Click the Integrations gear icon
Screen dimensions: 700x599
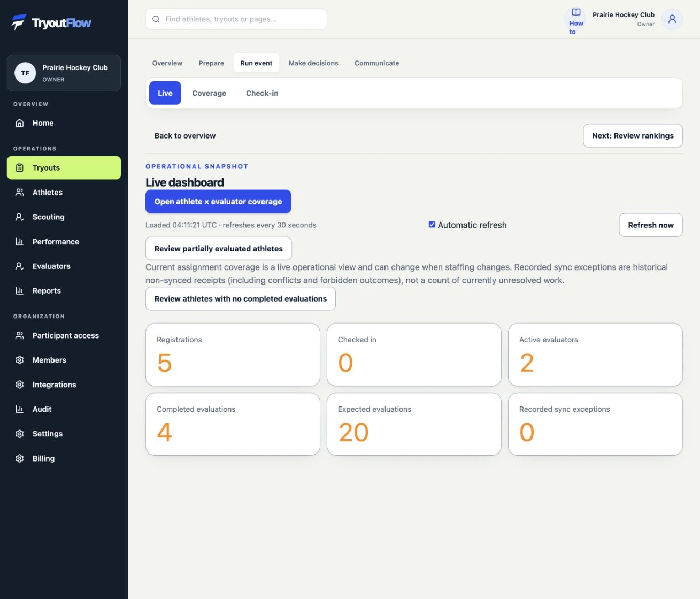click(20, 385)
